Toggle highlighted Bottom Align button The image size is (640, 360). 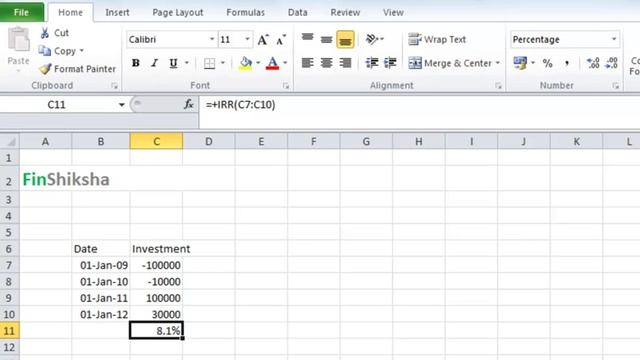(x=345, y=40)
